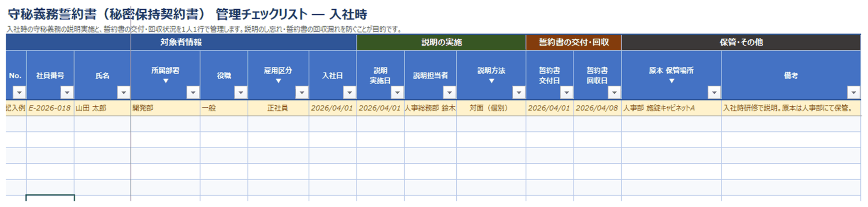Open the 役職 column filter dropdown
This screenshot has width=868, height=207.
pos(241,93)
